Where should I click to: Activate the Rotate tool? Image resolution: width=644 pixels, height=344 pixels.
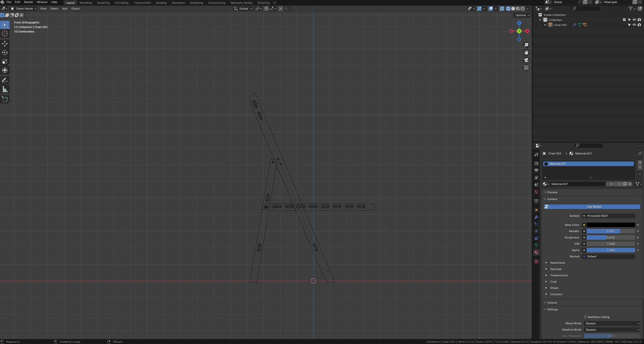pyautogui.click(x=5, y=52)
